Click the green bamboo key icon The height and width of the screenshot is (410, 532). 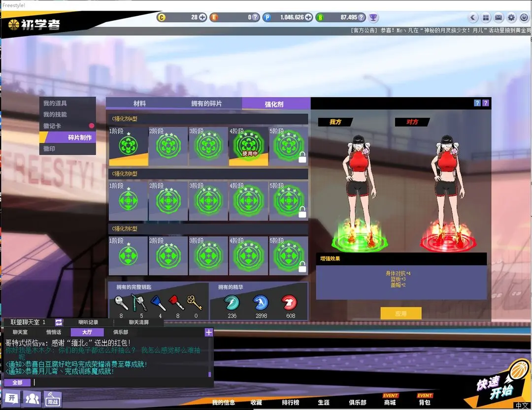[139, 303]
